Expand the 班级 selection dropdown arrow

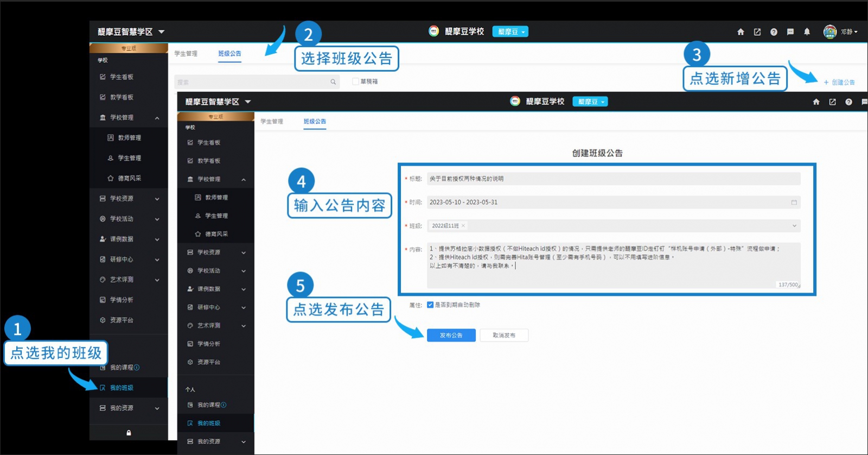794,226
